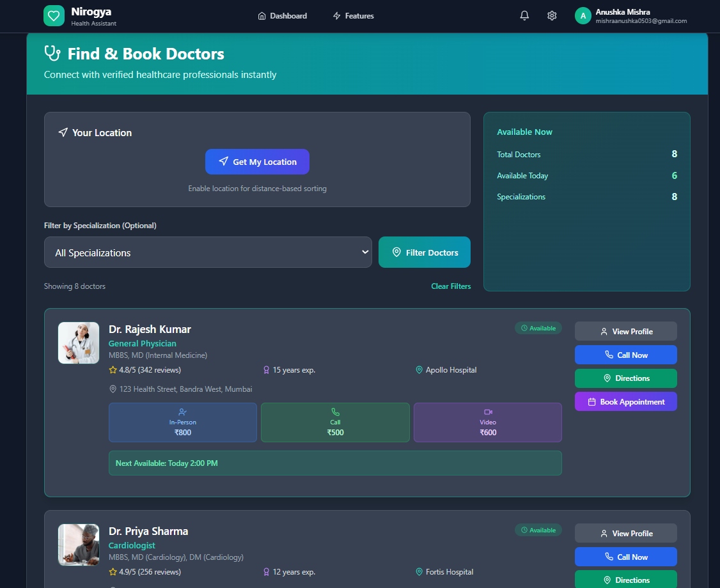The image size is (720, 588).
Task: Open the notifications bell
Action: [x=524, y=15]
